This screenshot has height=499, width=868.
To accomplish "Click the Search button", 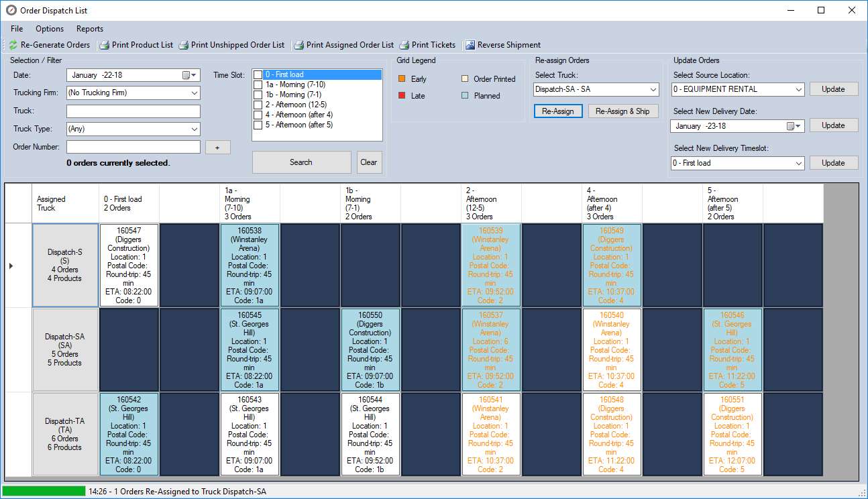I will (301, 162).
